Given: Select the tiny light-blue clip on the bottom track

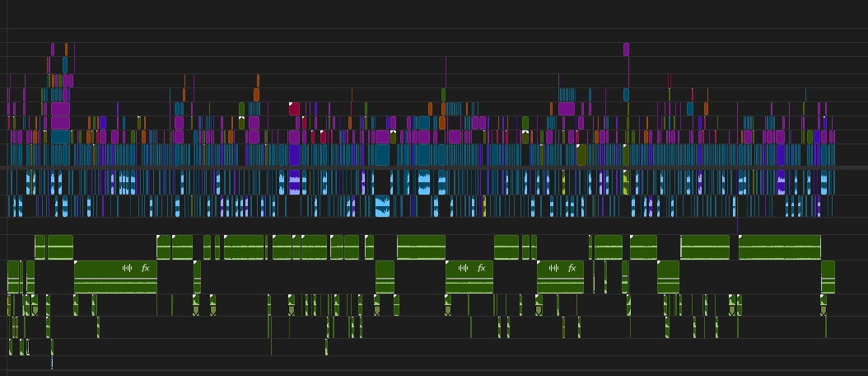Looking at the screenshot, I should [x=52, y=364].
